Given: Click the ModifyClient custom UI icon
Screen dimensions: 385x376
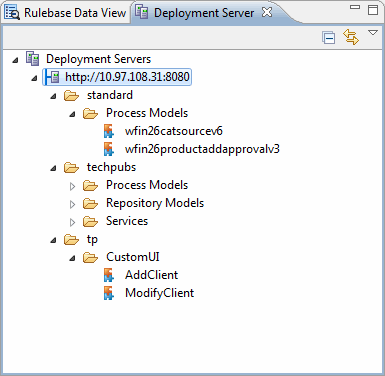Looking at the screenshot, I should point(109,293).
